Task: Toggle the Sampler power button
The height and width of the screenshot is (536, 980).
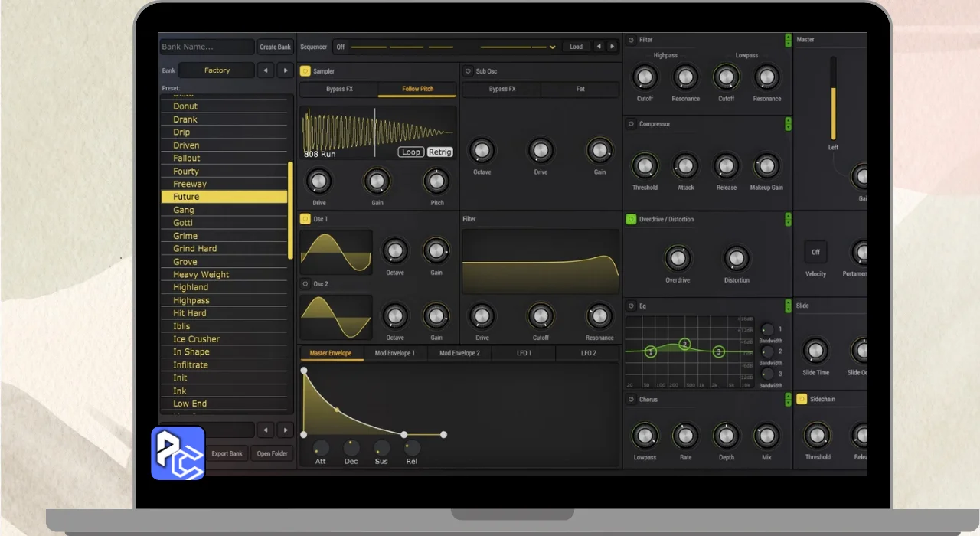Action: pyautogui.click(x=305, y=71)
